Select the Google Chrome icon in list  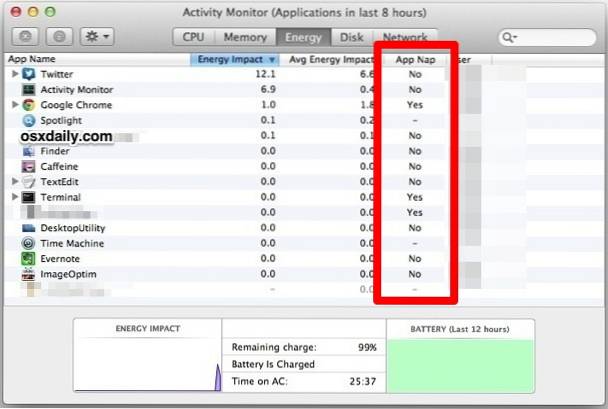coord(29,105)
